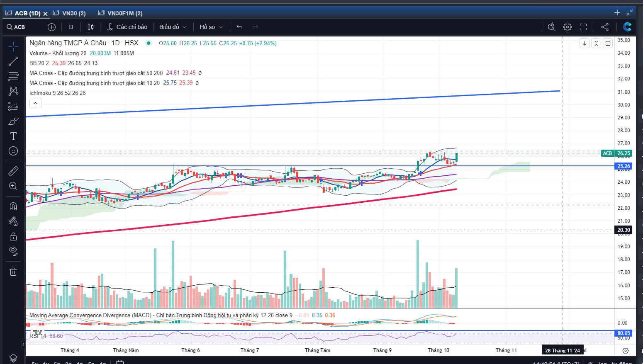Open the Hồ sơ dropdown menu
643x364 pixels.
(x=211, y=27)
